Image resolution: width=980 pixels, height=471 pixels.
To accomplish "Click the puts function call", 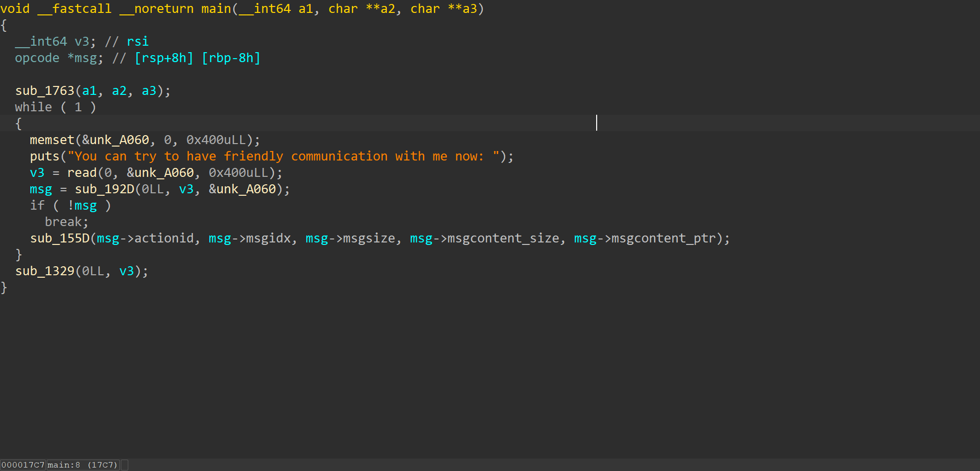I will (45, 157).
